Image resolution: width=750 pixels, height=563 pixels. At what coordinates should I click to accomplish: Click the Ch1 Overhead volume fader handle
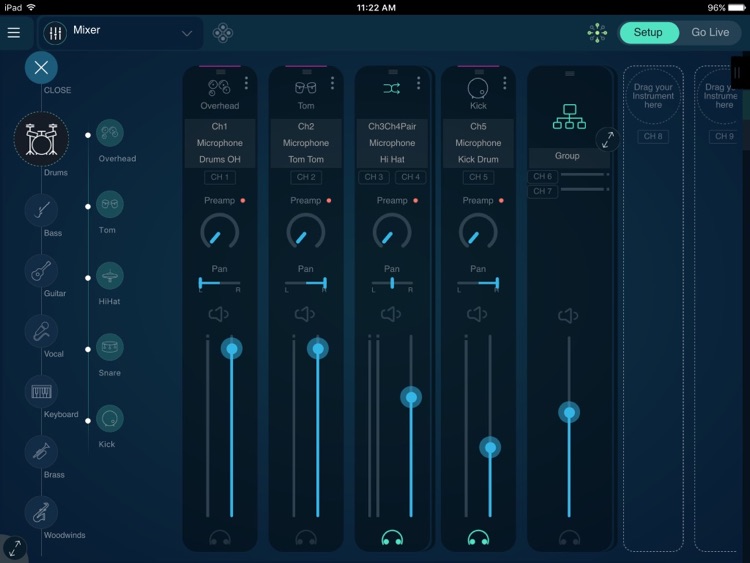[x=232, y=349]
